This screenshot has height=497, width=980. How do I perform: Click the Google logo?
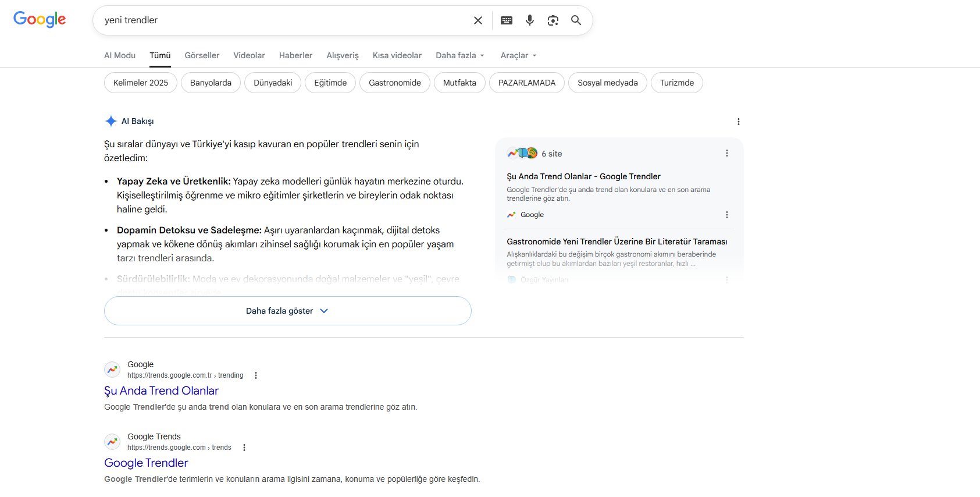click(x=40, y=19)
